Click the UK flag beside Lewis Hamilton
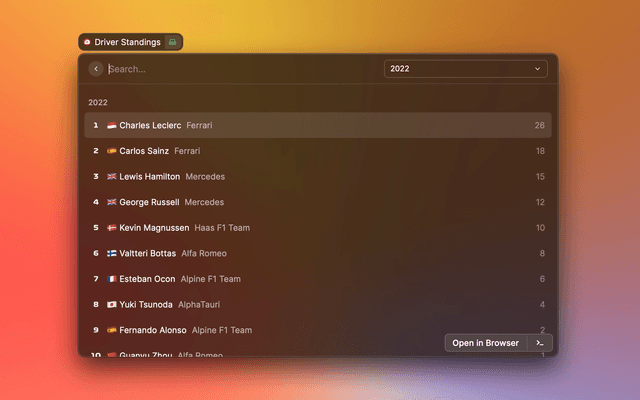The width and height of the screenshot is (640, 400). (111, 177)
